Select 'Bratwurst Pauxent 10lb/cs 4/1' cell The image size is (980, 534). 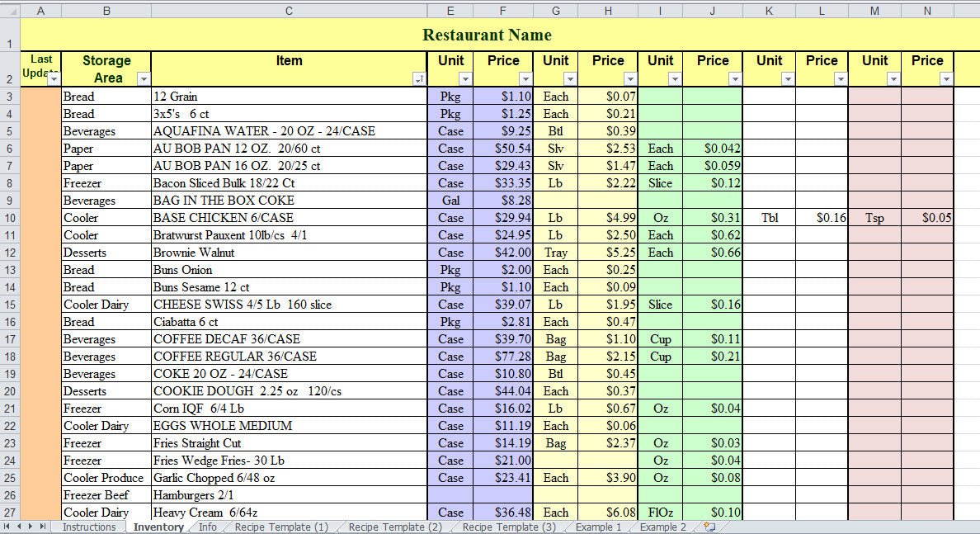pos(289,235)
